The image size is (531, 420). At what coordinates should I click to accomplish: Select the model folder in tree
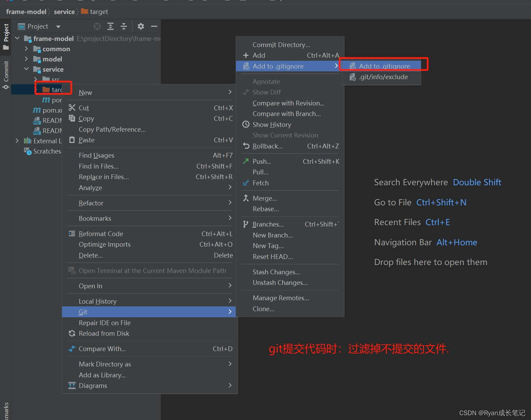(52, 59)
